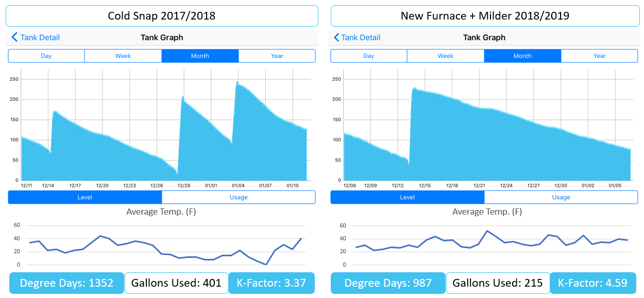This screenshot has width=644, height=298.
Task: Click Gallons Used: 401 box
Action: tap(176, 283)
